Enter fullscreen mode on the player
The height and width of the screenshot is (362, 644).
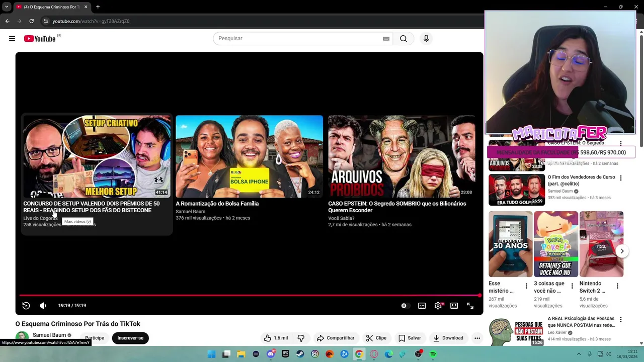(x=470, y=305)
